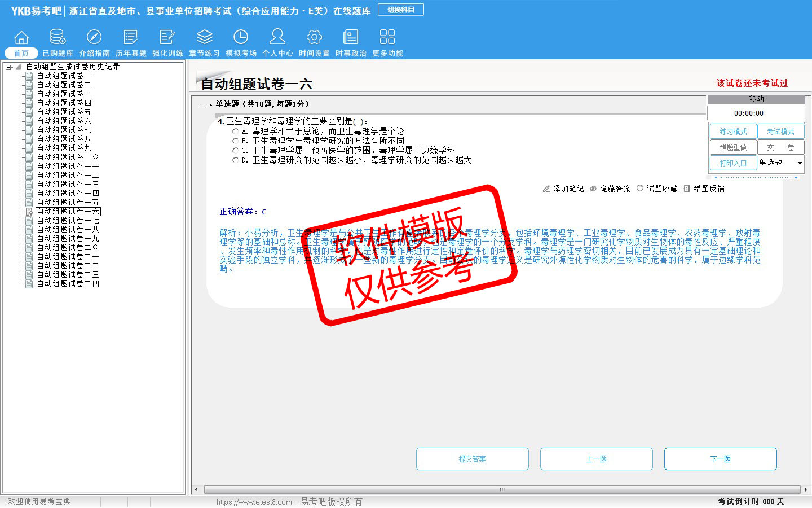
Task: Collapse the 自动组题生成试卷历史记录 tree root
Action: pos(8,67)
